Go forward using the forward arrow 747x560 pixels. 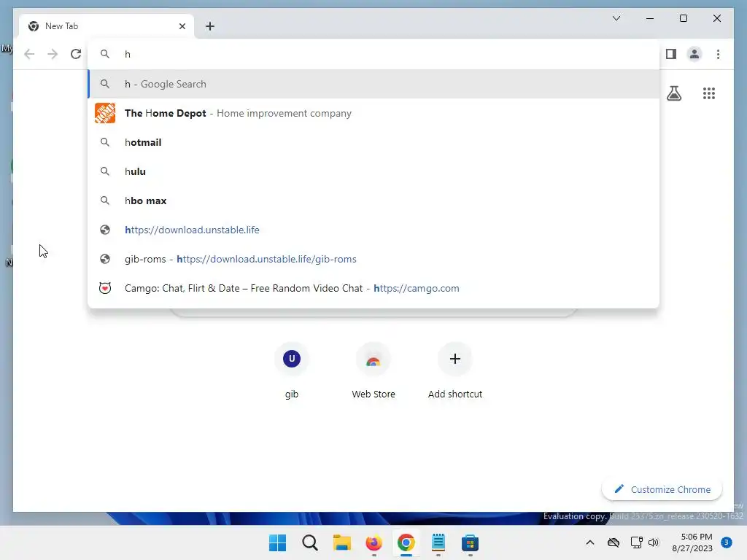click(53, 54)
